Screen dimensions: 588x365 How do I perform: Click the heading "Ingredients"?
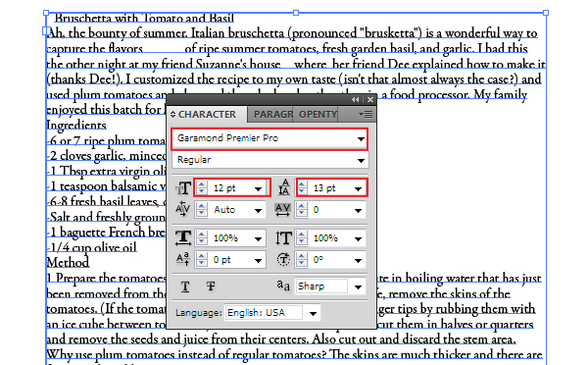point(76,125)
